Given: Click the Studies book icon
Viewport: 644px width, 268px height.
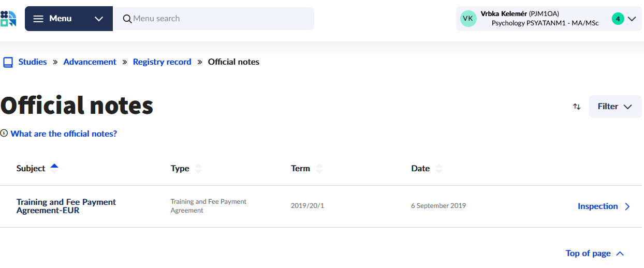Looking at the screenshot, I should point(8,62).
